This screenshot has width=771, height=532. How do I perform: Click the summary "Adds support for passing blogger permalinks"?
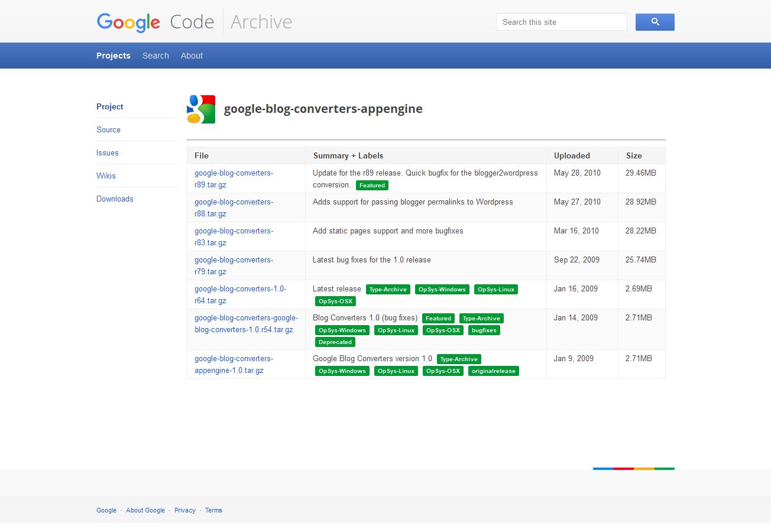point(413,202)
